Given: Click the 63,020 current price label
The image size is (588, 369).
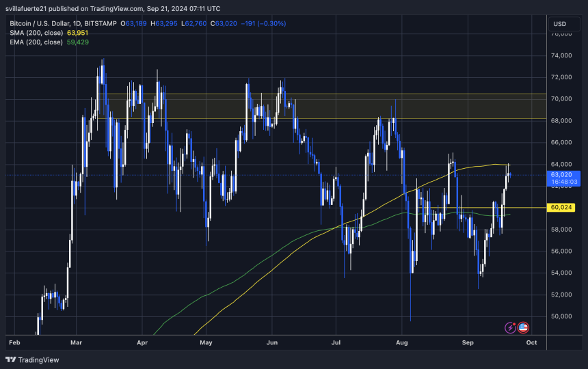Looking at the screenshot, I should pos(561,175).
